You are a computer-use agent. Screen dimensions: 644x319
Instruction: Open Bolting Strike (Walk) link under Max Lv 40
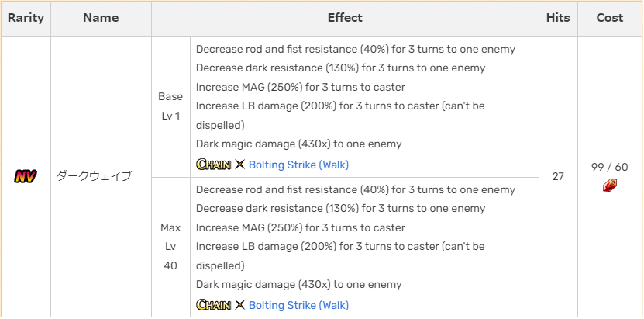coord(298,305)
